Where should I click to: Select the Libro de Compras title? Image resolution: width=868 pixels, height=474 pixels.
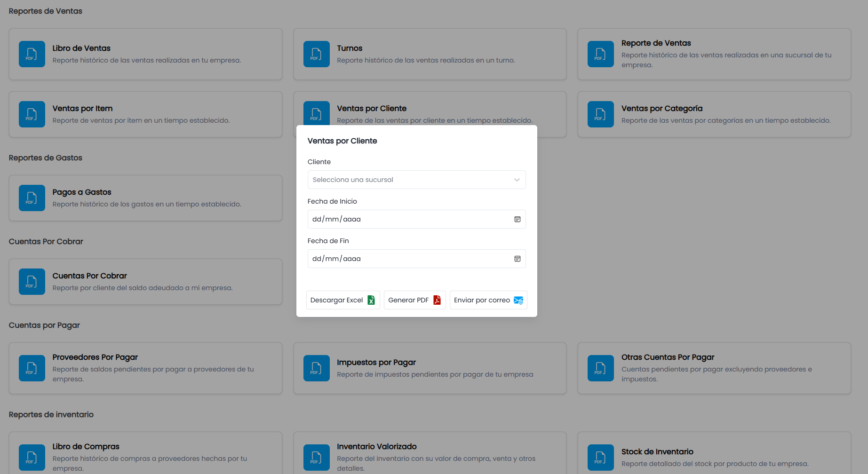pos(86,447)
